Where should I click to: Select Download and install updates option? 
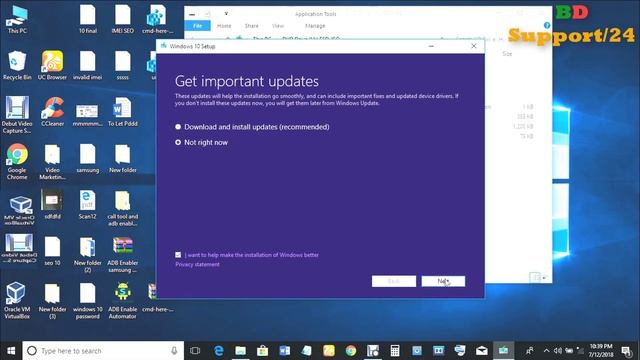pyautogui.click(x=252, y=127)
